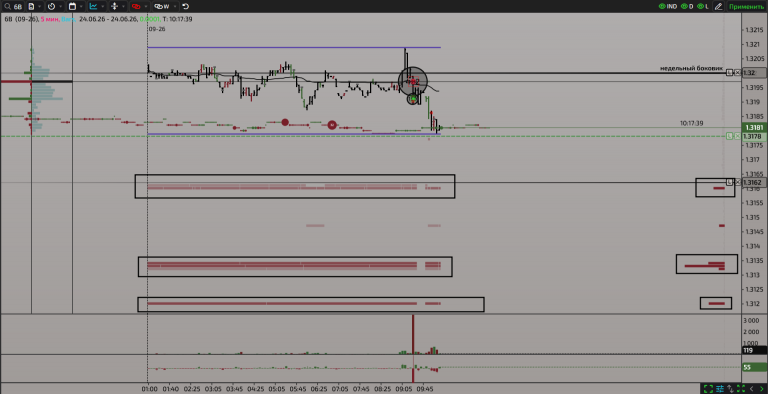768x394 pixels.
Task: Click L lock on 1.3162 level line
Action: pyautogui.click(x=729, y=182)
